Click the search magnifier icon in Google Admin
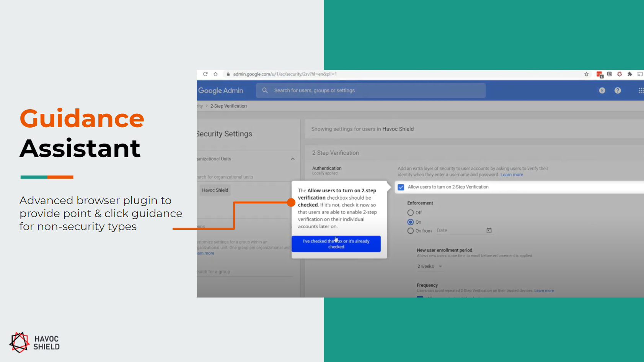644x362 pixels. [265, 90]
